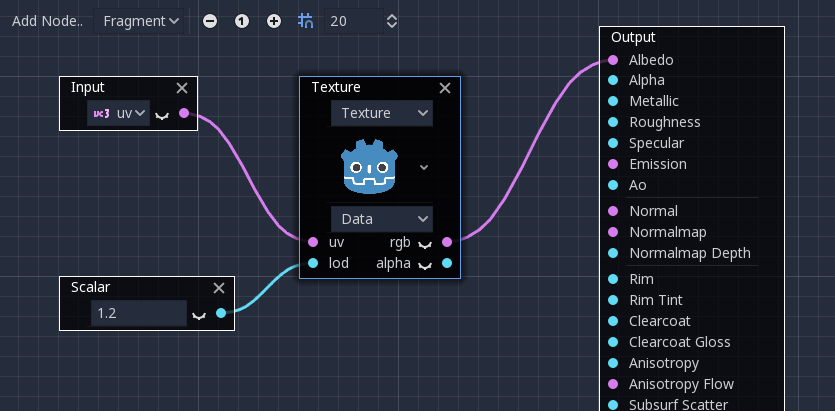This screenshot has height=411, width=835.
Task: Click the Godot icon texture thumbnail
Action: click(371, 166)
